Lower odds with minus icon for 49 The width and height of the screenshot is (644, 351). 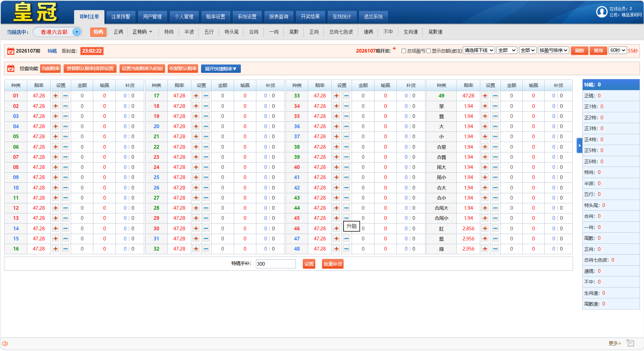tap(495, 96)
